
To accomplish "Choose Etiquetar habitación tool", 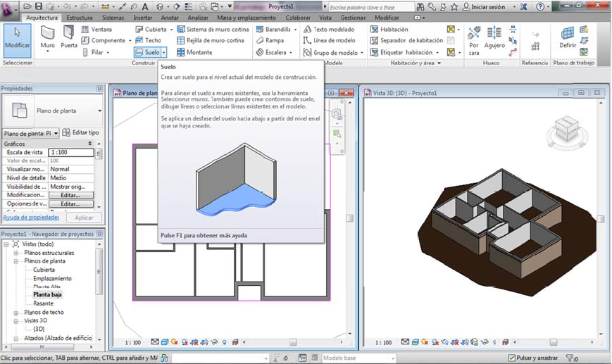I will 401,52.
